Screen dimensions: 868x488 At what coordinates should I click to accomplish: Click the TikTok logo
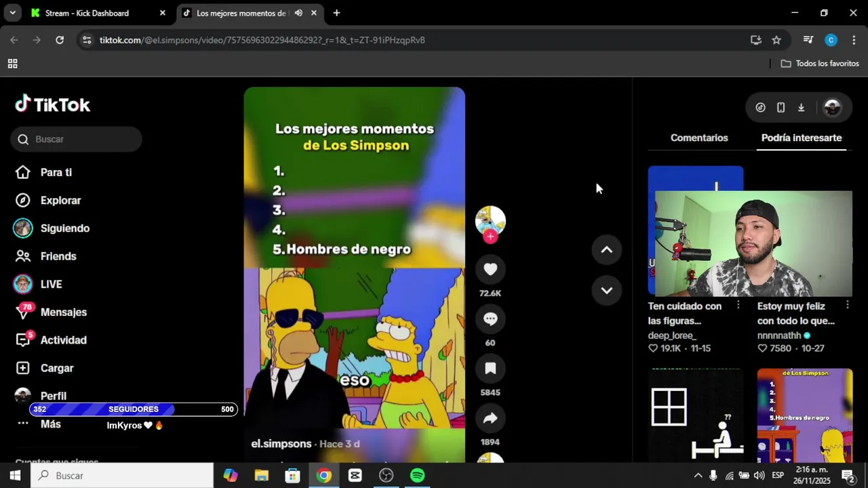click(x=52, y=104)
